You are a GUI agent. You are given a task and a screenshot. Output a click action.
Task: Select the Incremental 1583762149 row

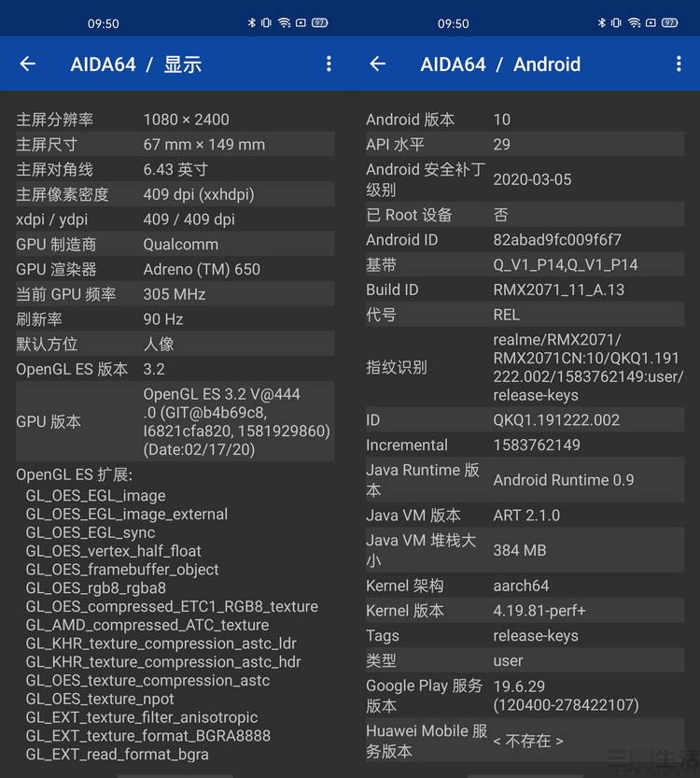coord(525,445)
